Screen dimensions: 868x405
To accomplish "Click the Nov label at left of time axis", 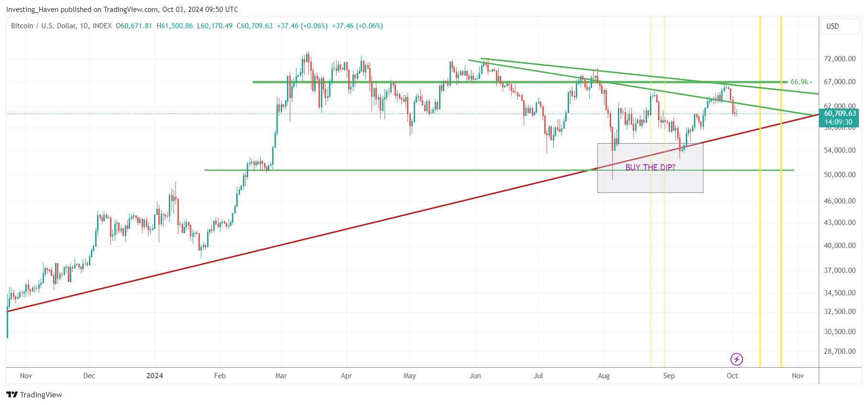I will pos(26,376).
